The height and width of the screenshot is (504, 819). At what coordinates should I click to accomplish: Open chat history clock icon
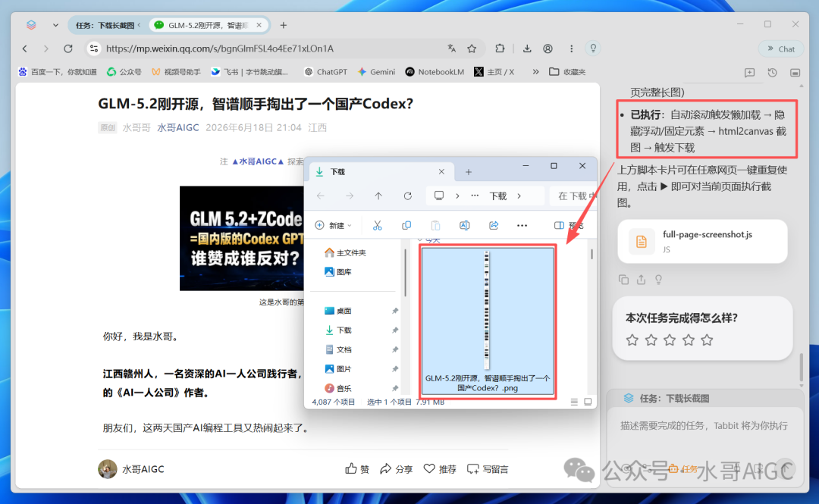(773, 73)
